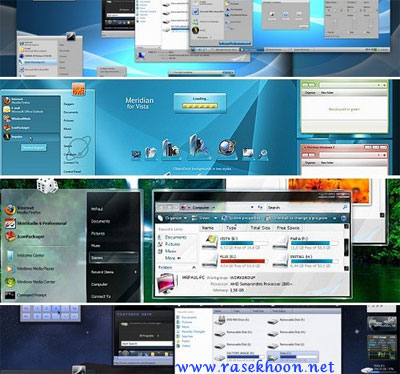Open the Organize dropdown in the Computer window
400x374 pixels.
(x=172, y=218)
